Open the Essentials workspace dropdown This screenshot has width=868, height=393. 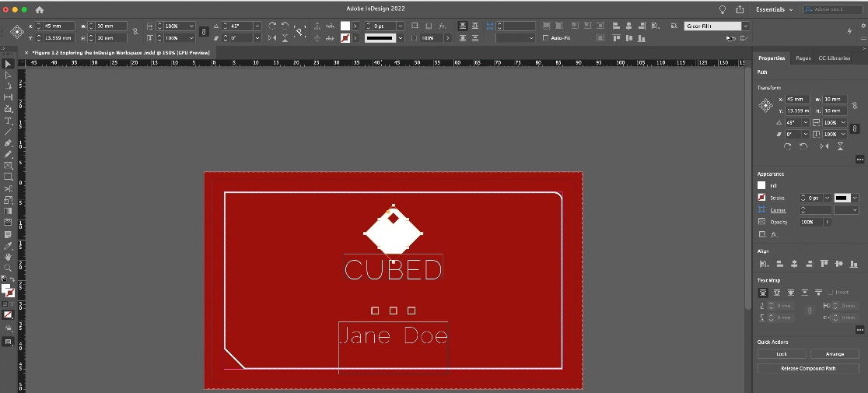775,10
